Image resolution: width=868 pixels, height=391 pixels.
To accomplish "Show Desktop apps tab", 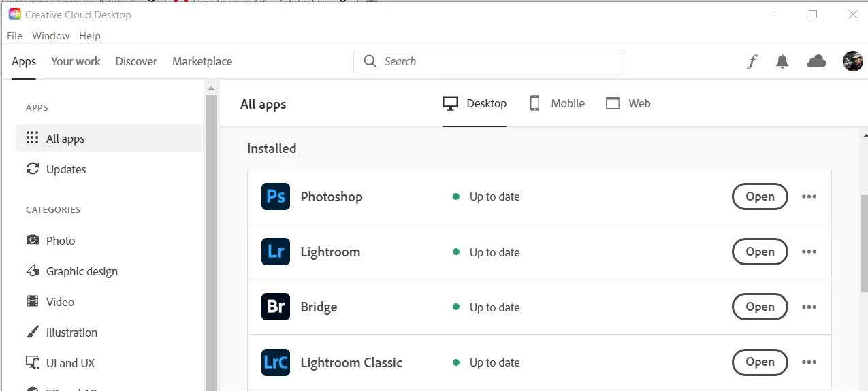I will pyautogui.click(x=475, y=103).
